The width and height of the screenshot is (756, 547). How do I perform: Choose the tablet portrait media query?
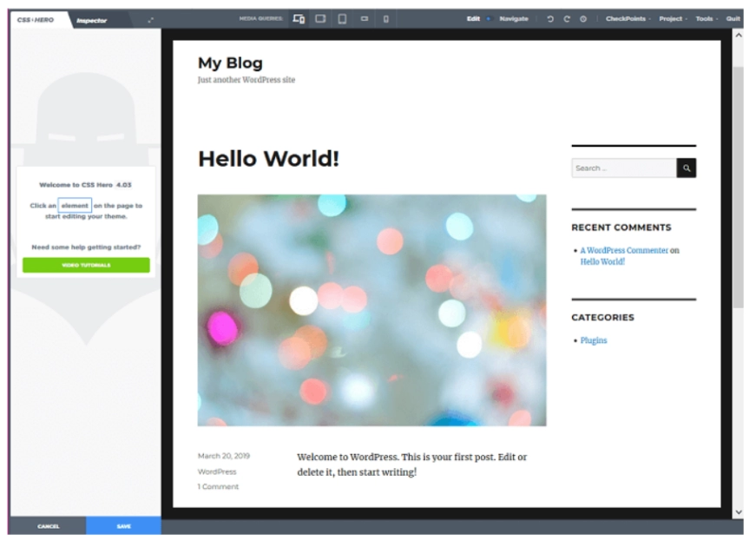(x=342, y=19)
